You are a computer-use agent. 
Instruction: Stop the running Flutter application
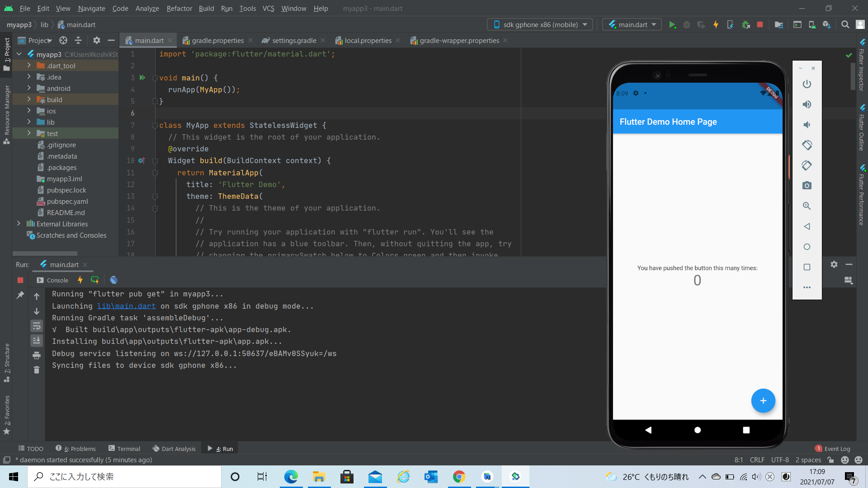(760, 24)
